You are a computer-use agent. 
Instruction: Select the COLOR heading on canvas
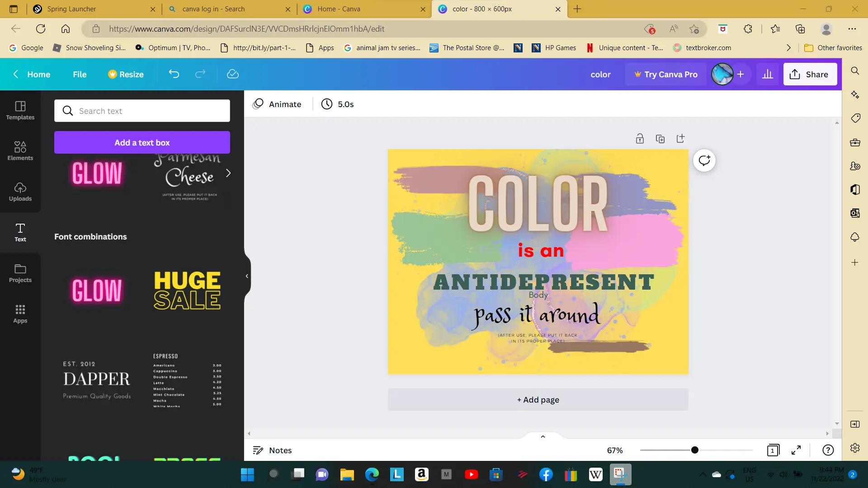click(x=538, y=203)
